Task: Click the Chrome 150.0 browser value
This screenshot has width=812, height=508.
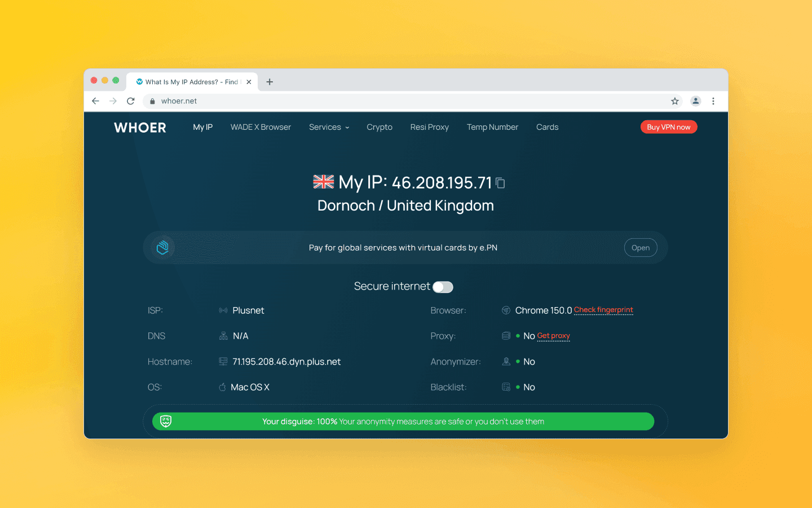Action: click(x=544, y=310)
